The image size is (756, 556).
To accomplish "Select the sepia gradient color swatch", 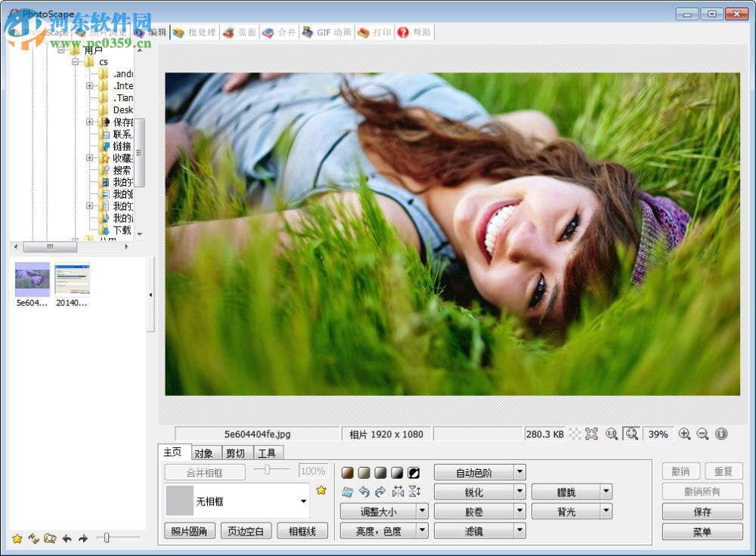I will point(347,472).
